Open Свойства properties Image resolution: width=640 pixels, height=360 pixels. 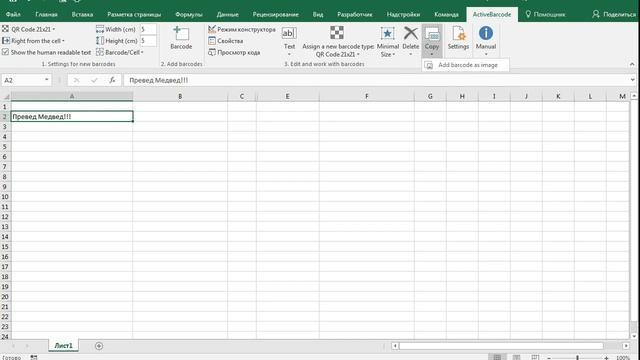226,41
